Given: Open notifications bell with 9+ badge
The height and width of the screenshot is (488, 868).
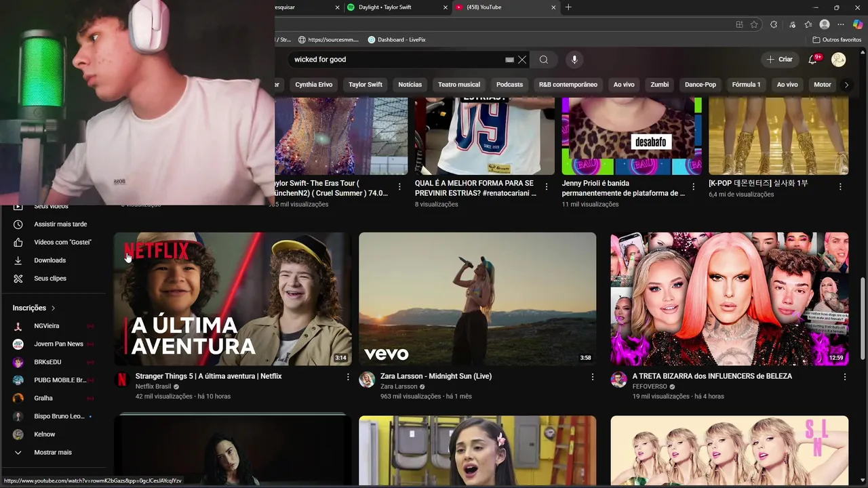Looking at the screenshot, I should 812,60.
